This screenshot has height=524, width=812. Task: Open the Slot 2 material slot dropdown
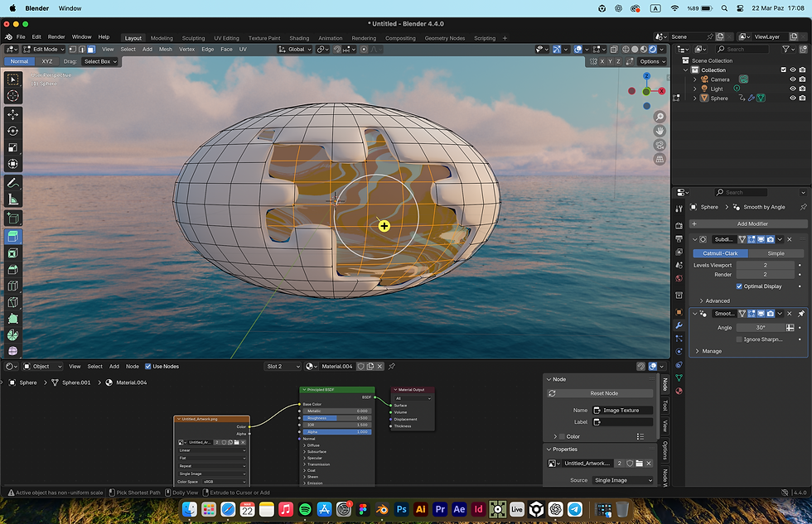tap(283, 366)
